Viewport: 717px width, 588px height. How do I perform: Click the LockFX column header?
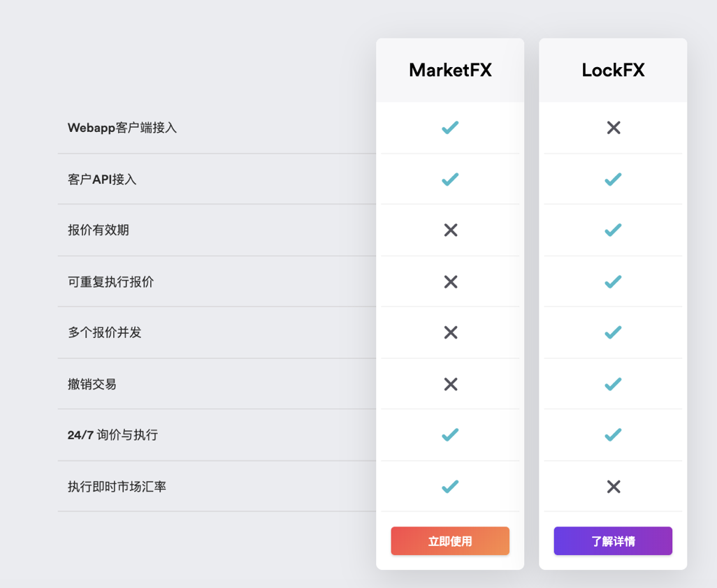pyautogui.click(x=613, y=70)
